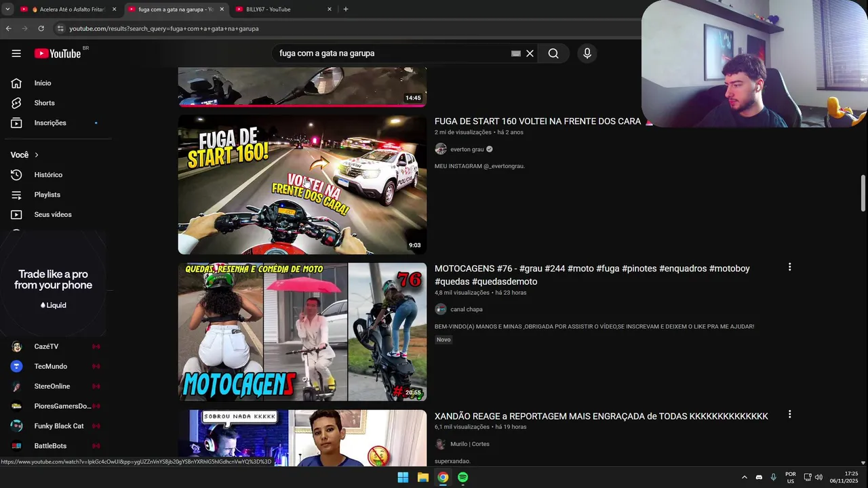868x488 pixels.
Task: Click the POR US language indicator
Action: [x=791, y=477]
